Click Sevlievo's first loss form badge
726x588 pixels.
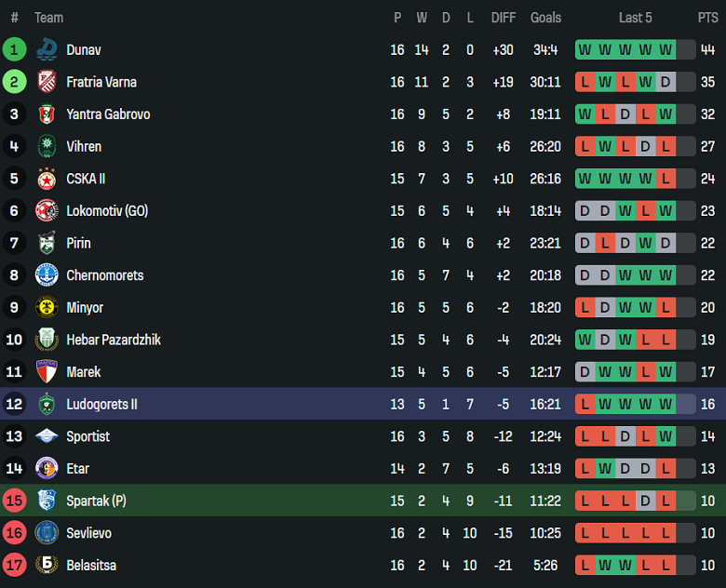(585, 533)
